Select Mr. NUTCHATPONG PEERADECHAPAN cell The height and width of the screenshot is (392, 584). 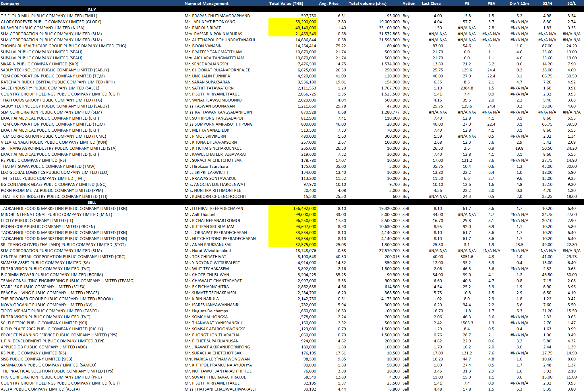click(x=220, y=239)
